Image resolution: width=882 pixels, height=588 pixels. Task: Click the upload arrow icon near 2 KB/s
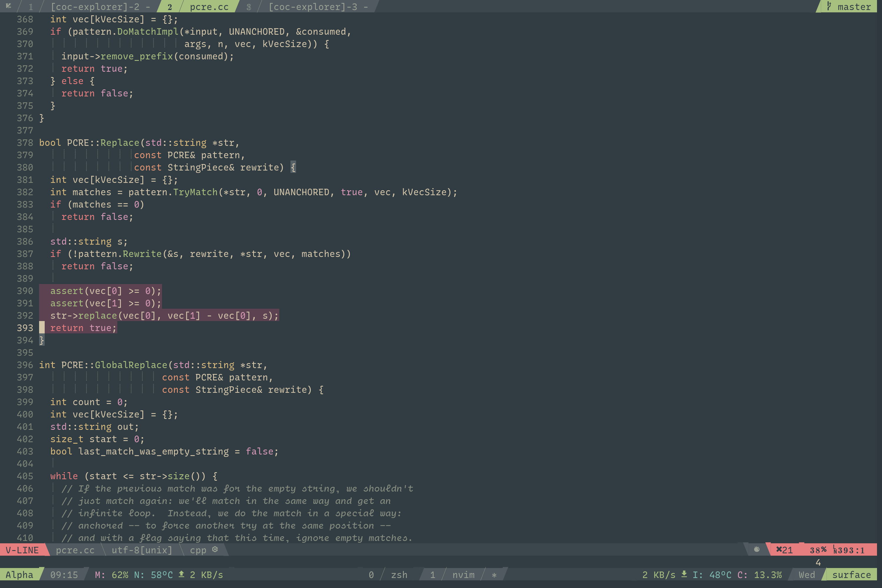pos(181,574)
